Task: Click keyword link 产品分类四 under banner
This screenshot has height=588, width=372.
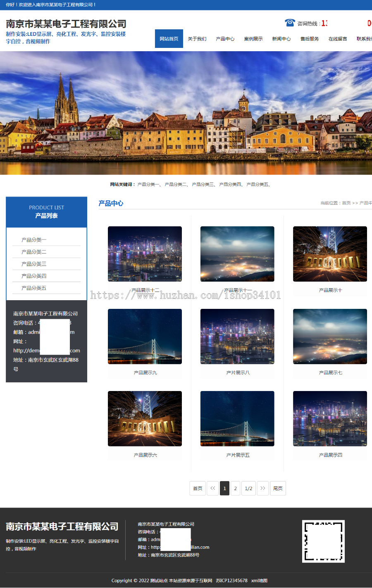Action: [230, 185]
